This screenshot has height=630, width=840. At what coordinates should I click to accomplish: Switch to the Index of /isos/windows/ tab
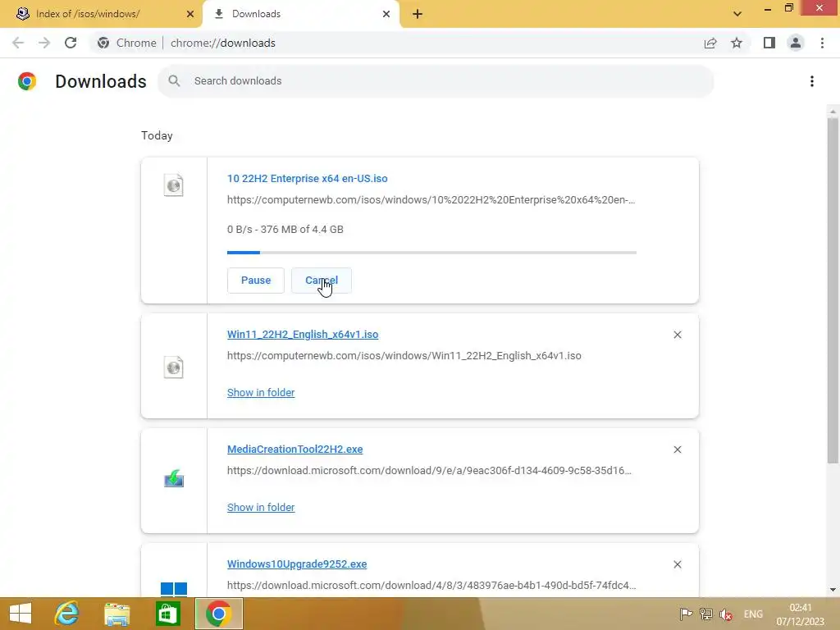click(101, 14)
